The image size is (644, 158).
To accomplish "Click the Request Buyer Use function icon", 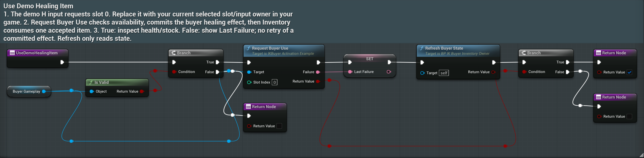I will (x=248, y=48).
